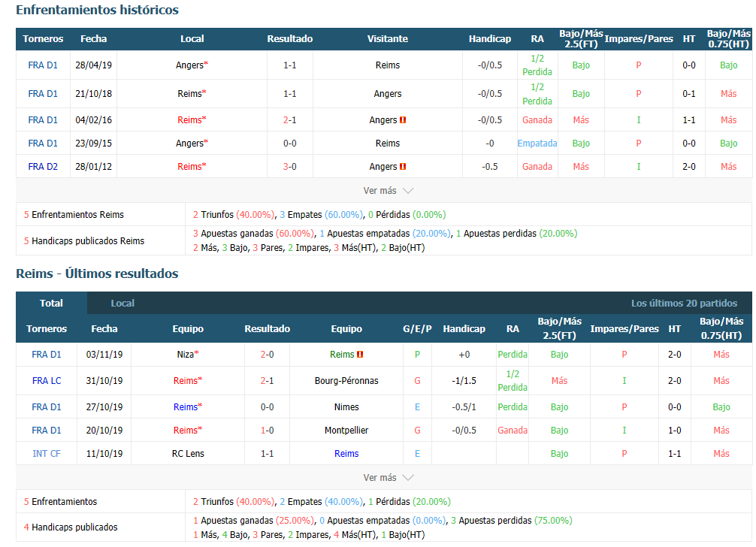
Task: Click the 2-0 result against Niza
Action: point(267,354)
